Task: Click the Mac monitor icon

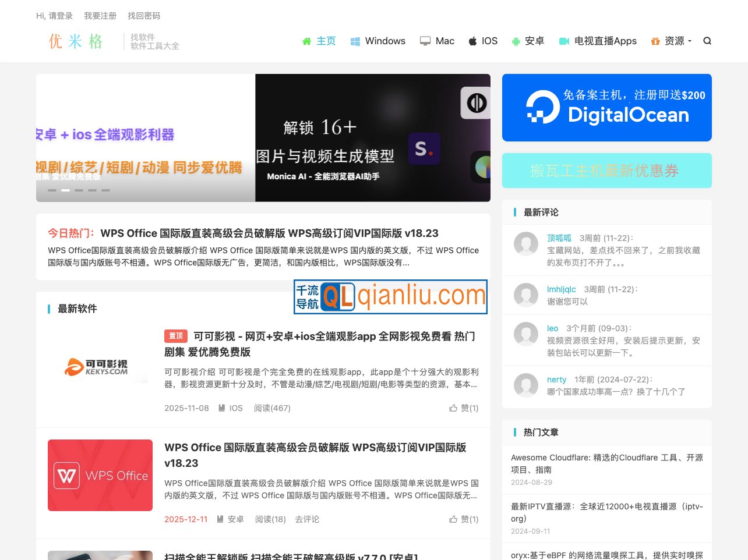Action: 425,41
